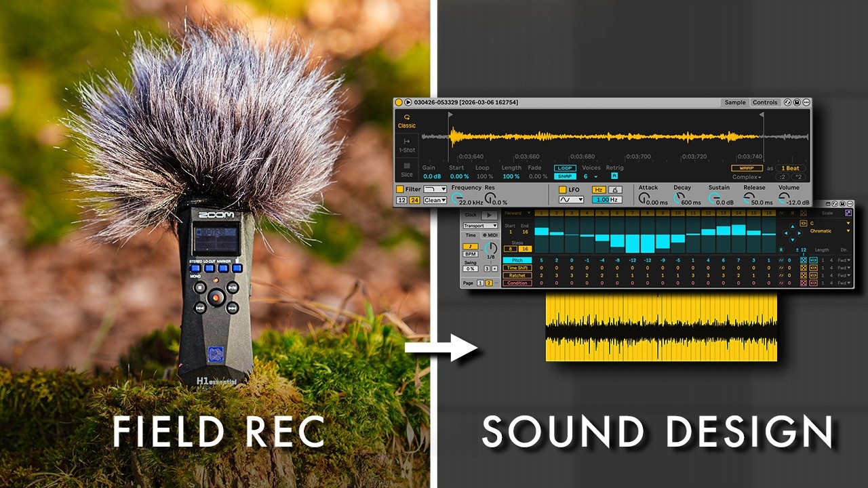Click the Simpler save preset disk icon

(797, 102)
